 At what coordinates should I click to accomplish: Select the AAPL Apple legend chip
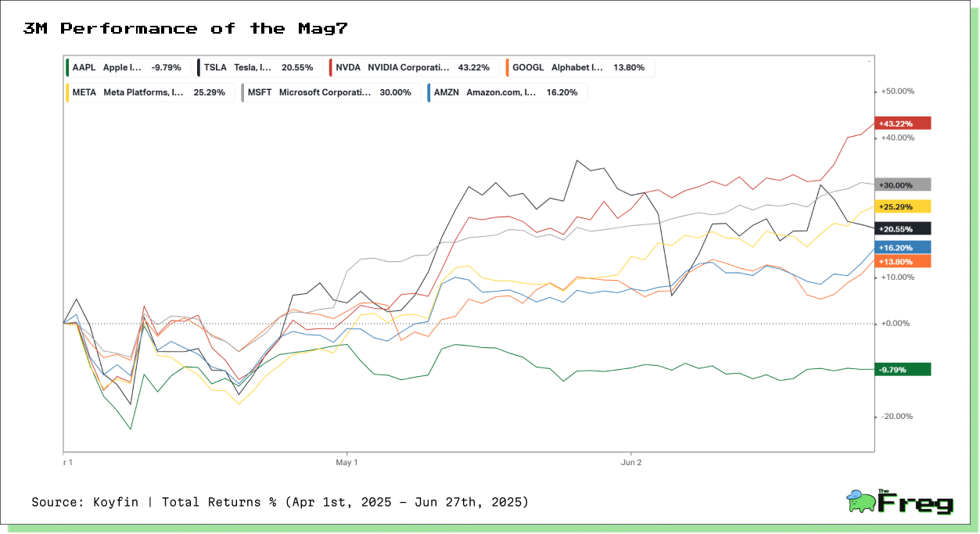pyautogui.click(x=127, y=67)
